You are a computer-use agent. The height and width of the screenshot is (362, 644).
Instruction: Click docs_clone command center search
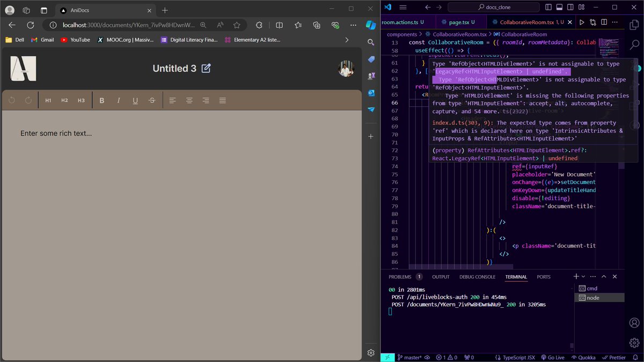click(x=494, y=7)
